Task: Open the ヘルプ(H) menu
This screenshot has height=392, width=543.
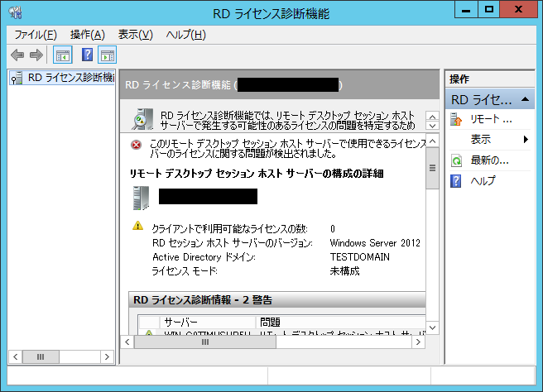Action: point(186,35)
